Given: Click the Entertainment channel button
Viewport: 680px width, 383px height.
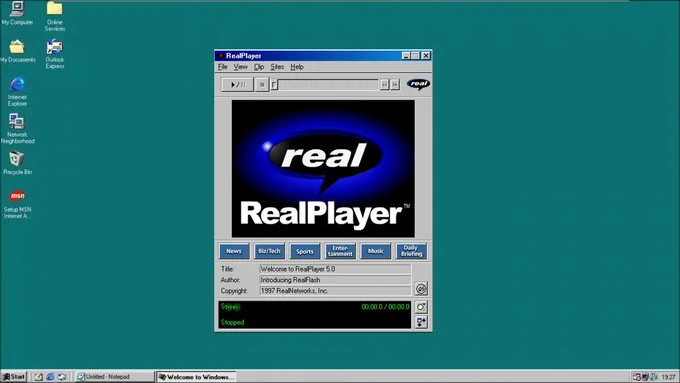Looking at the screenshot, I should click(x=340, y=251).
